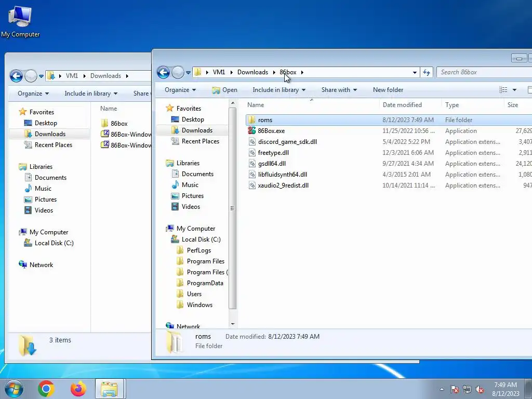532x399 pixels.
Task: Open PerfLogs folder in sidebar tree
Action: point(198,250)
